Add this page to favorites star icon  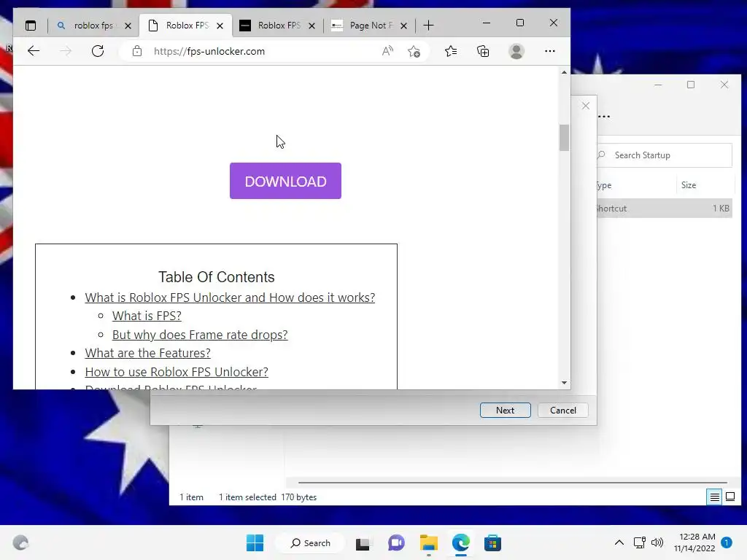(414, 51)
